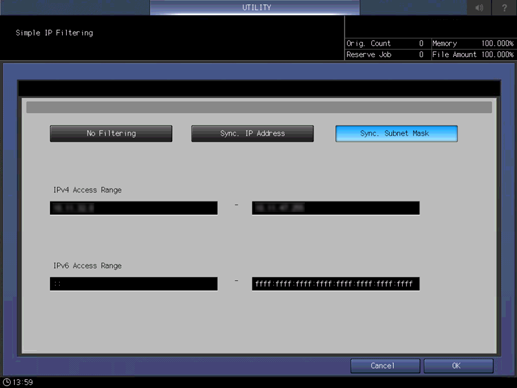Click the speaker sound icon
517x388 pixels.
point(479,7)
